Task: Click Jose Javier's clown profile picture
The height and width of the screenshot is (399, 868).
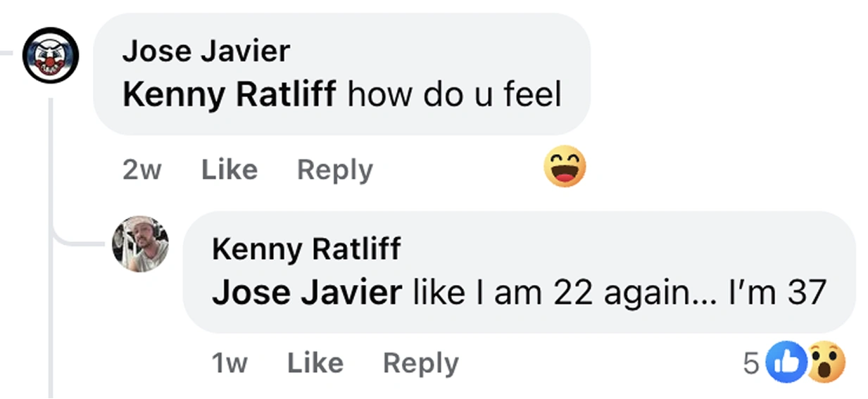Action: click(x=50, y=55)
